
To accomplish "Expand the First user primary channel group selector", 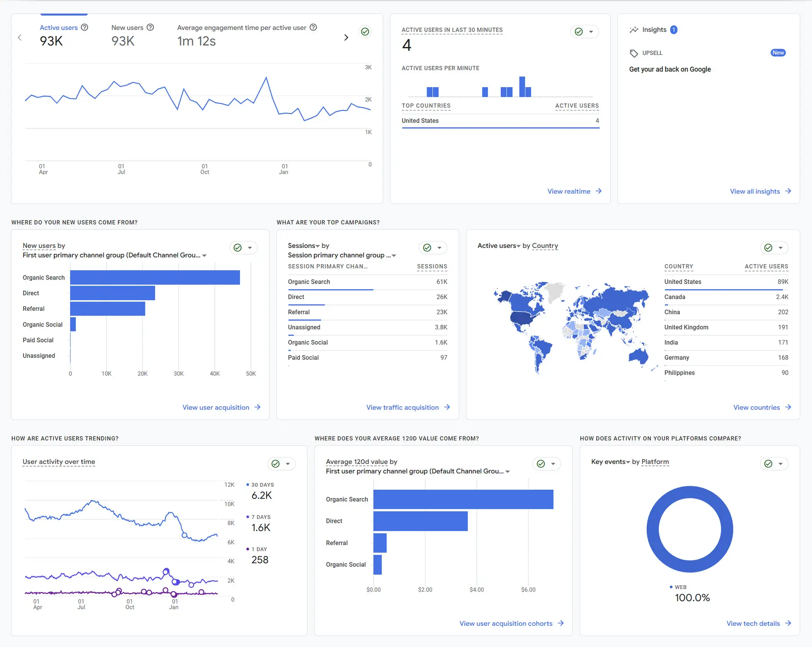I will tap(204, 255).
